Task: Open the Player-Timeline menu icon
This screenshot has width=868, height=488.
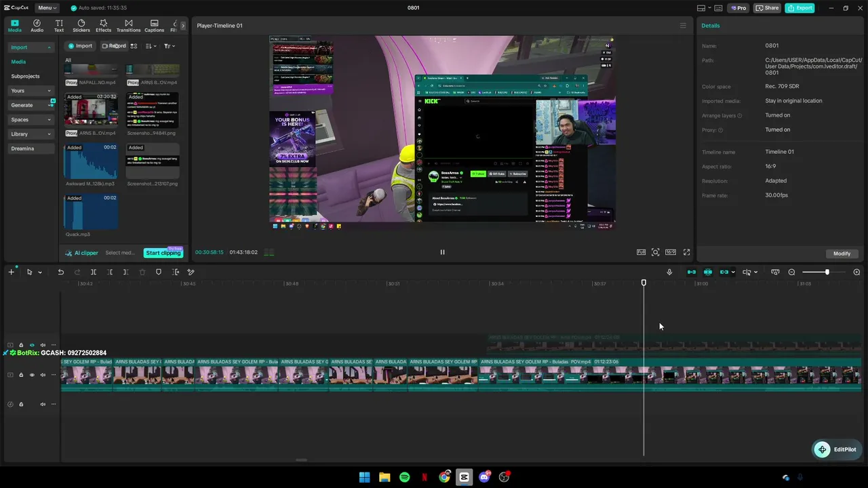Action: pos(683,26)
